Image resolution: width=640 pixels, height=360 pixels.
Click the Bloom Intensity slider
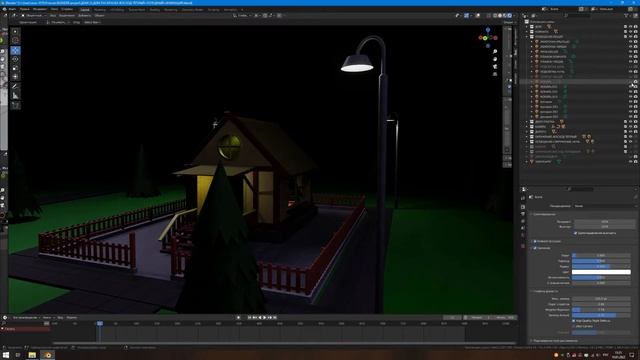[601, 277]
